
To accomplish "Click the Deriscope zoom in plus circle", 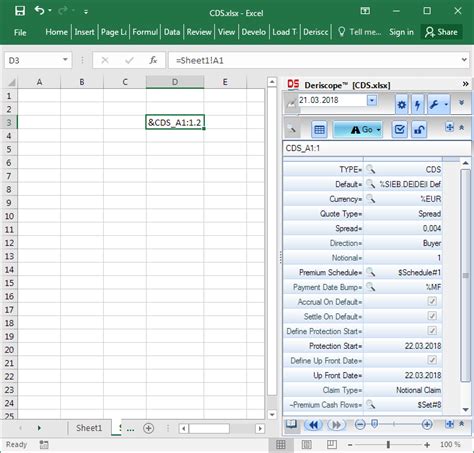I will coord(427,424).
